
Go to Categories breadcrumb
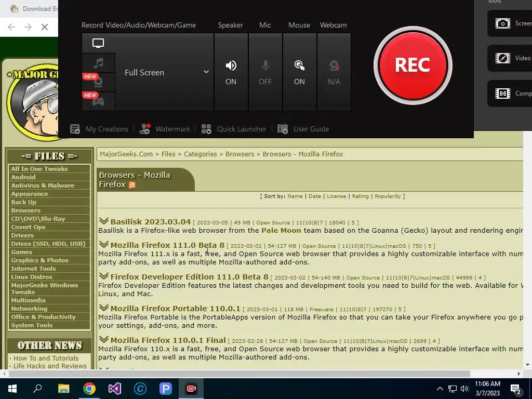click(x=200, y=154)
